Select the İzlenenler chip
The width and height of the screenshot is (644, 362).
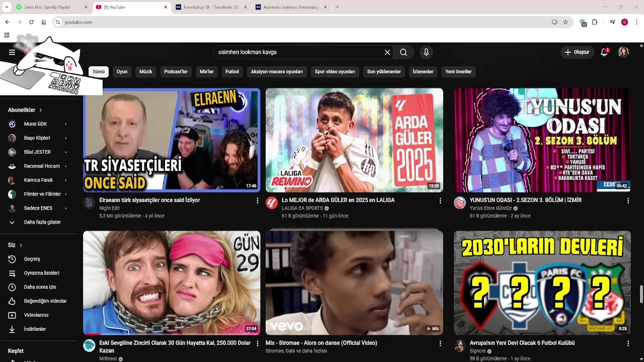pyautogui.click(x=423, y=72)
